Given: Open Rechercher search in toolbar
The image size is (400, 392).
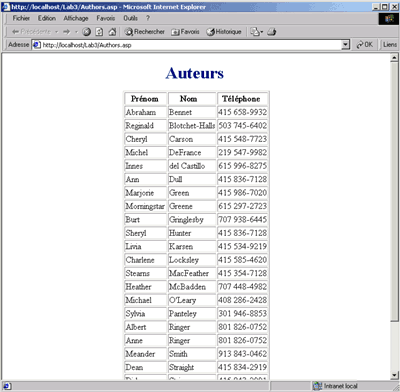Looking at the screenshot, I should (x=144, y=32).
